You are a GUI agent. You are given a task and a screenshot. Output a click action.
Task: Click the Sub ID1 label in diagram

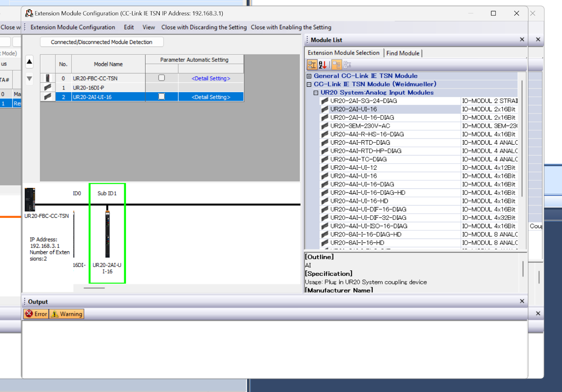point(107,193)
